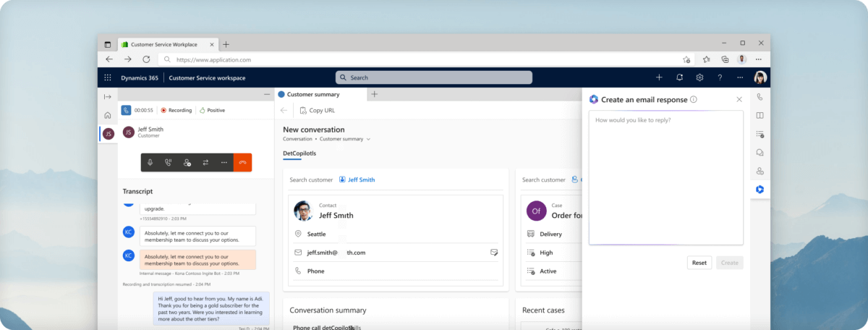
Task: Add this page to browser favorites
Action: tap(686, 59)
